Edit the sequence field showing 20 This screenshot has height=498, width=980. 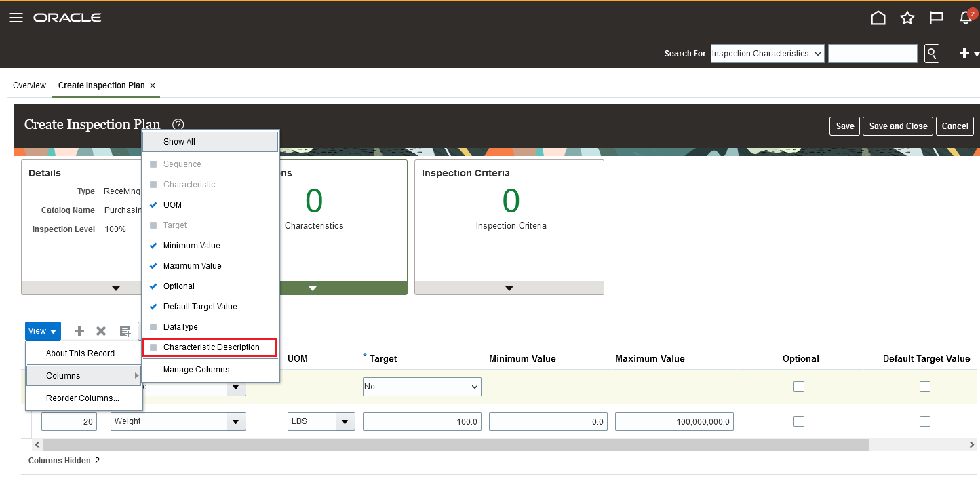coord(69,421)
